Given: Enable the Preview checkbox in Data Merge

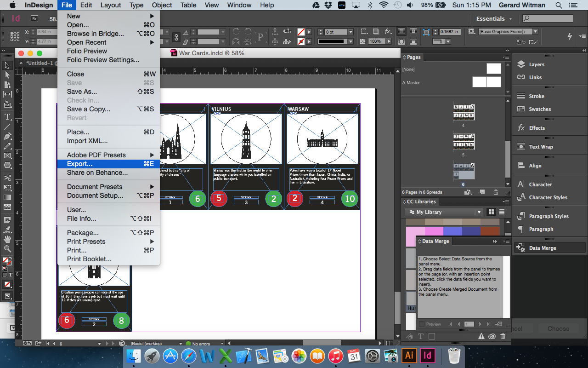Looking at the screenshot, I should 422,324.
